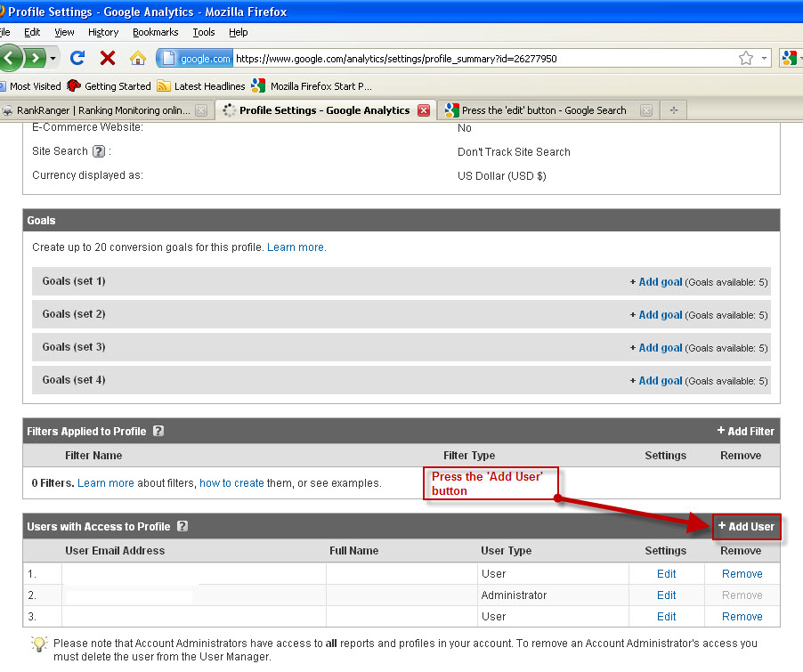Click Edit for the Administrator user
Image resolution: width=803 pixels, height=672 pixels.
(x=666, y=595)
